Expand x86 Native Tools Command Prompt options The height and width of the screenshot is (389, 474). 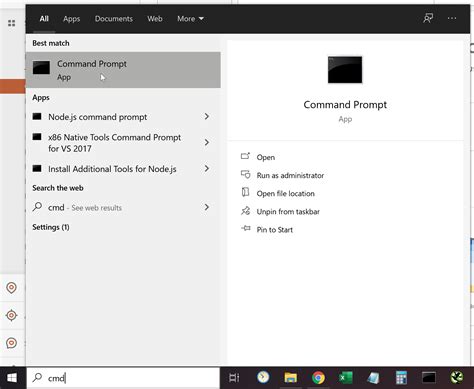[x=207, y=142]
